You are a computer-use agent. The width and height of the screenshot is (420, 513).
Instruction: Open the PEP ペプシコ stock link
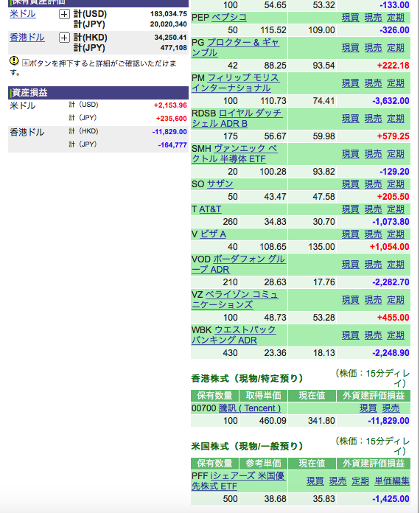(x=229, y=18)
